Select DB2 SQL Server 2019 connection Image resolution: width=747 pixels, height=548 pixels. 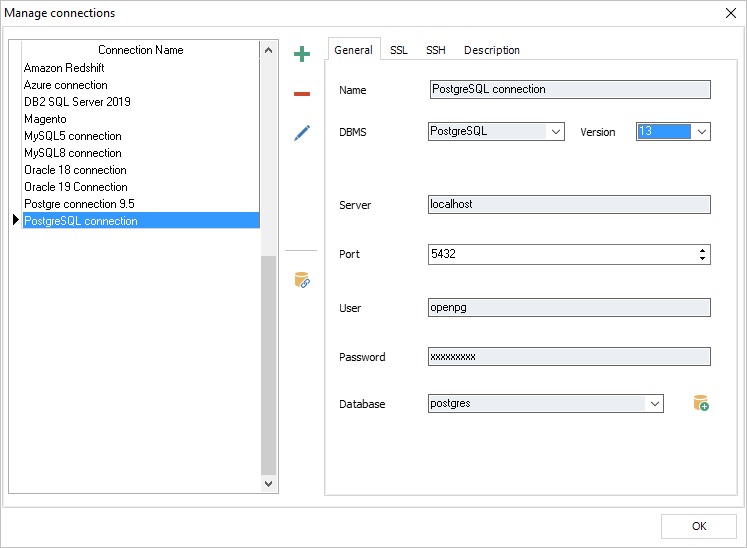click(141, 101)
